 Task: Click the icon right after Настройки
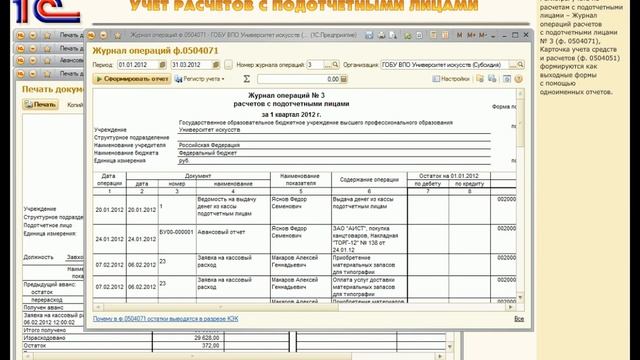click(480, 79)
